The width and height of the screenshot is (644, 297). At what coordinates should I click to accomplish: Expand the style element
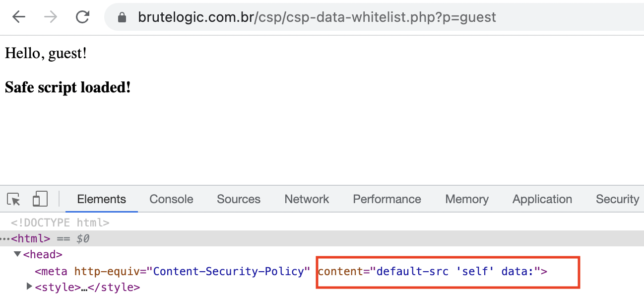29,286
